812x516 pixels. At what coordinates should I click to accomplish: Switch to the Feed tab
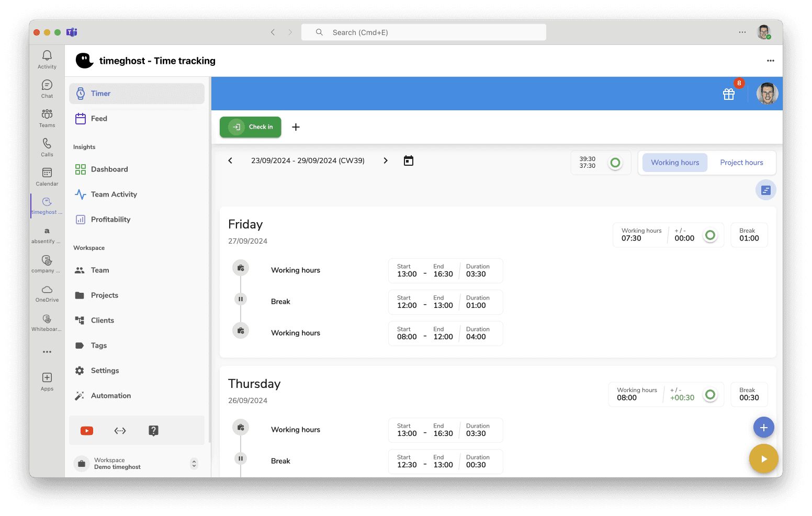(98, 119)
